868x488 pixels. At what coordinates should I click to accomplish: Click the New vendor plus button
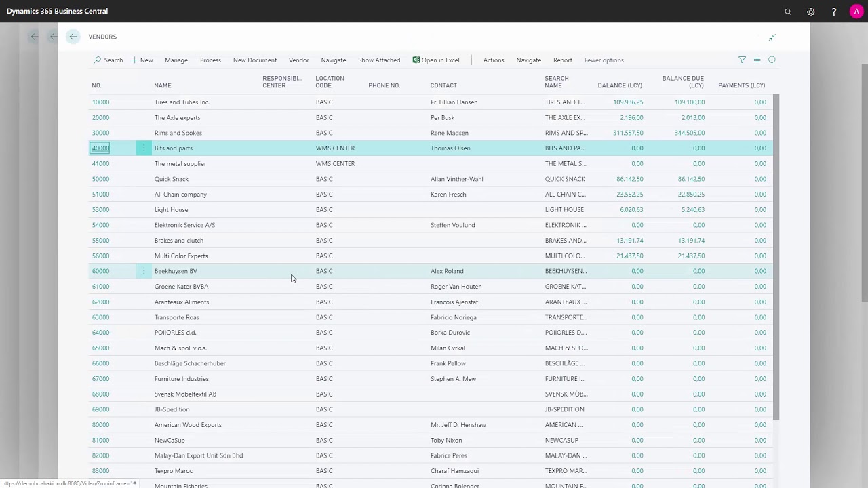click(142, 60)
